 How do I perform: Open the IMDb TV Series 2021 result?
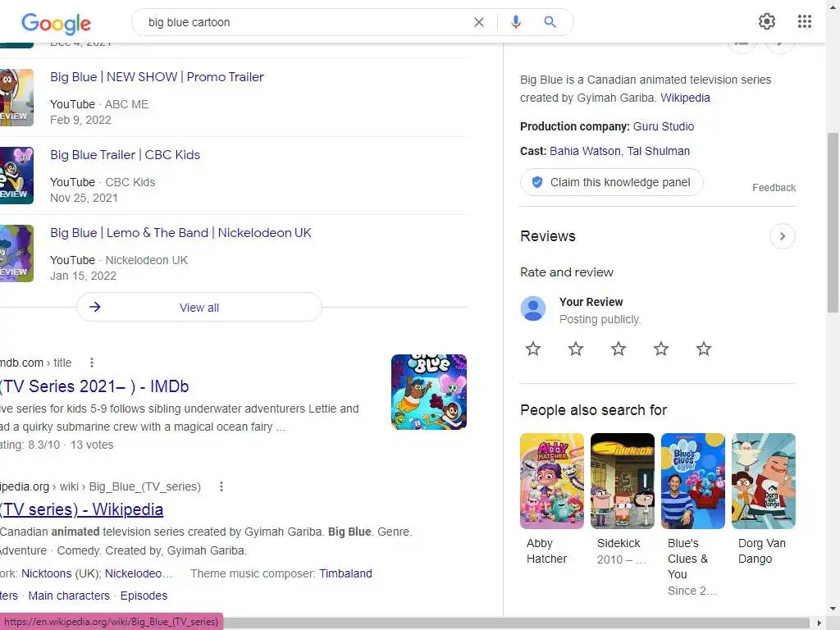(x=94, y=386)
